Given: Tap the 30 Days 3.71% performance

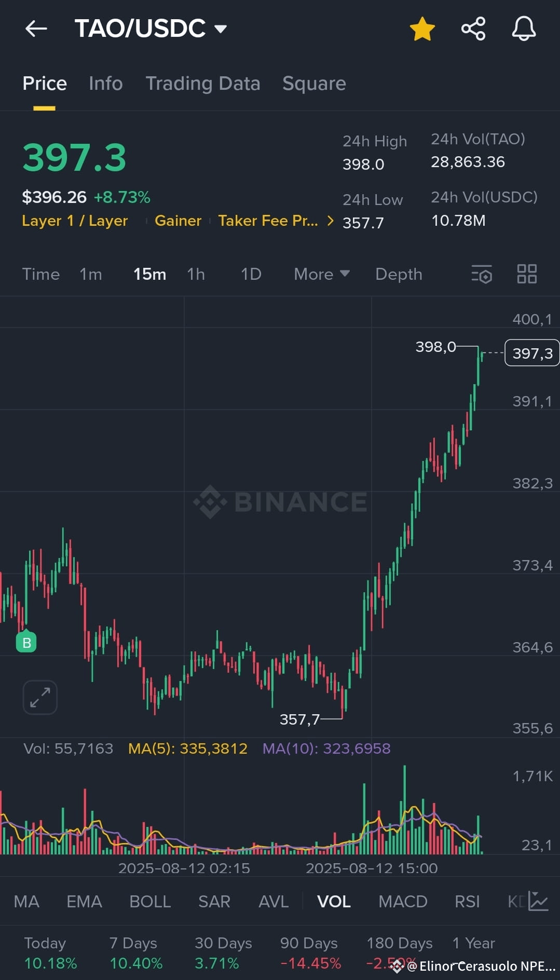Looking at the screenshot, I should coord(223,953).
